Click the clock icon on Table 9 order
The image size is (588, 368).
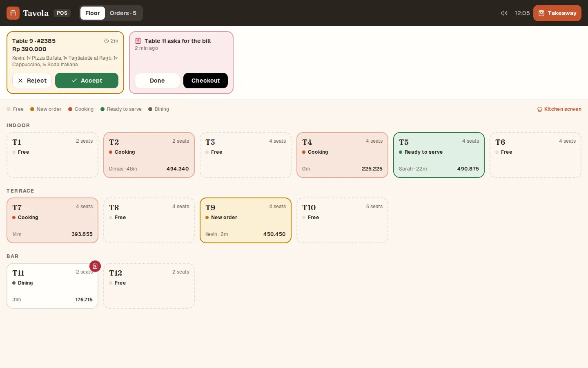[107, 41]
